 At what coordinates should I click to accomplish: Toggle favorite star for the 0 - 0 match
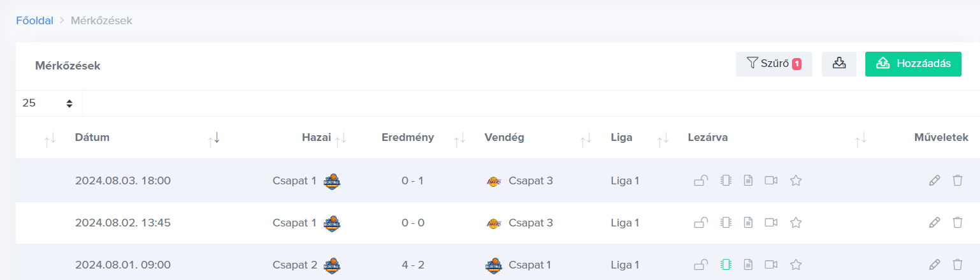point(795,223)
